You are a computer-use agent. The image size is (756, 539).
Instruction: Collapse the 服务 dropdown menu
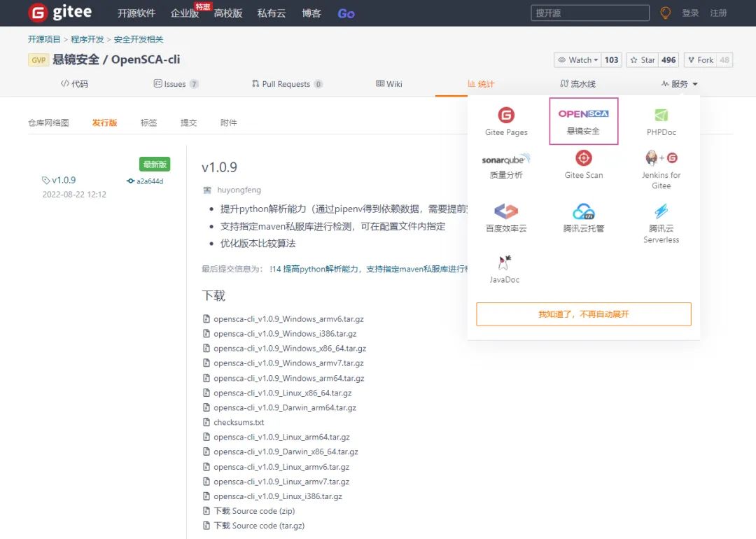678,83
